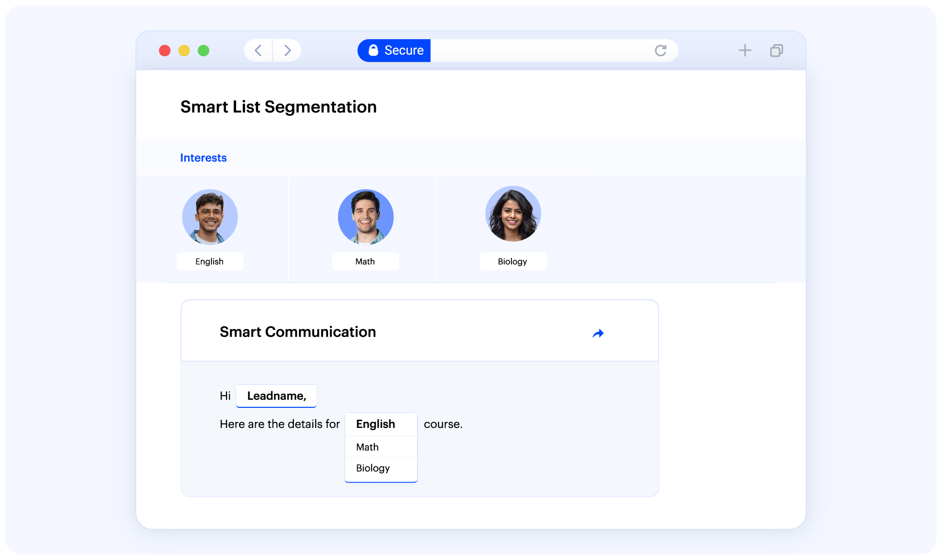The image size is (942, 560).
Task: Click the Smart List Segmentation heading
Action: coord(278,107)
